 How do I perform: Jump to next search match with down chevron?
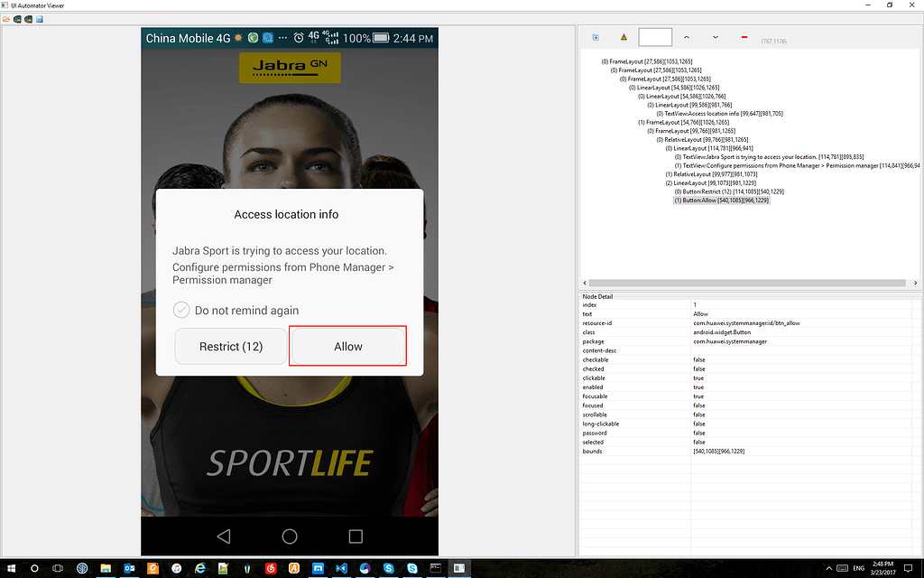tap(716, 37)
